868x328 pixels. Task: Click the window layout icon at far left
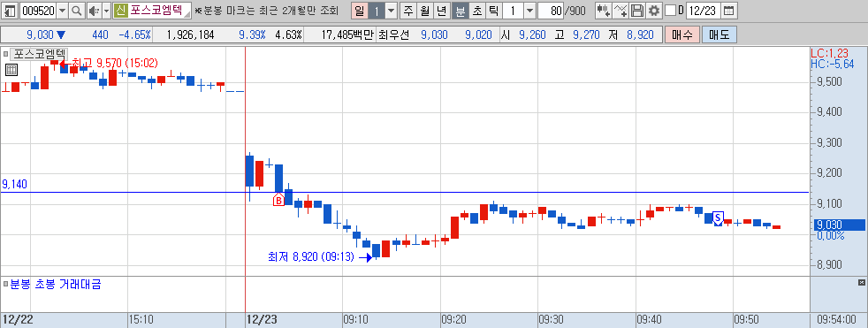click(11, 10)
